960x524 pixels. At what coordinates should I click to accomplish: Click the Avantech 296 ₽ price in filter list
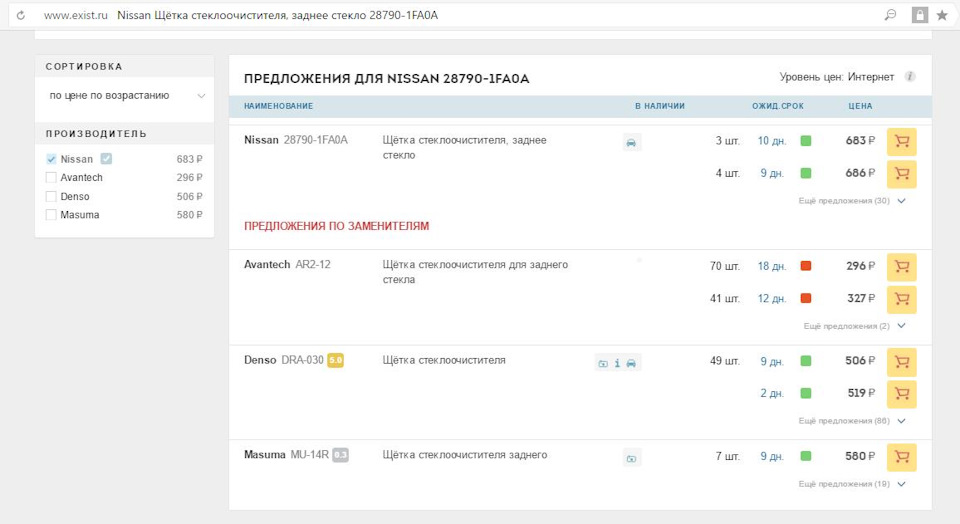click(190, 178)
